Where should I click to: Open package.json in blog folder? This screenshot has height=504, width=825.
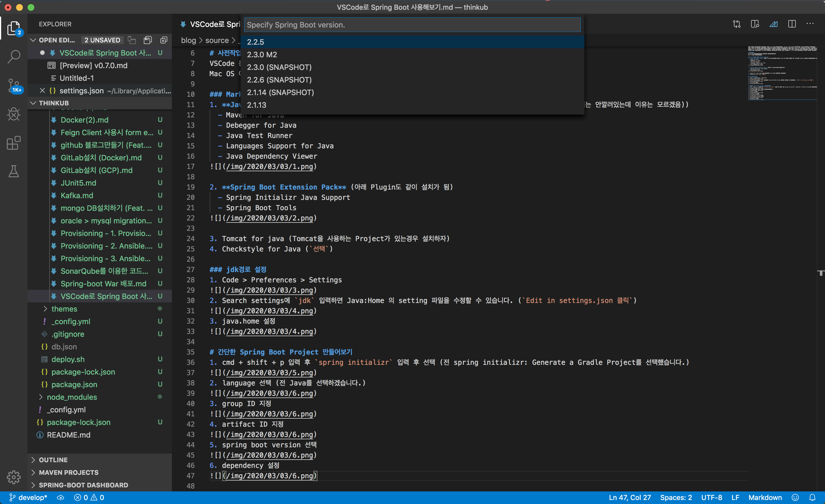coord(100,385)
